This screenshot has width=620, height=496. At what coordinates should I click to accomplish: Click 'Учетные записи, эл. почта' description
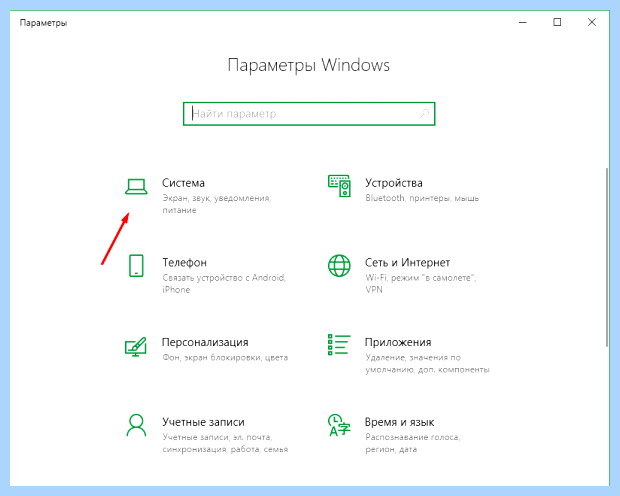[x=225, y=443]
